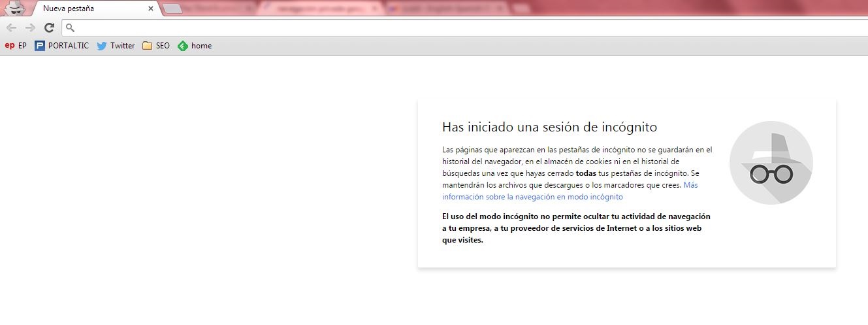Image resolution: width=868 pixels, height=325 pixels.
Task: Follow the Más información incognito link
Action: (x=532, y=197)
